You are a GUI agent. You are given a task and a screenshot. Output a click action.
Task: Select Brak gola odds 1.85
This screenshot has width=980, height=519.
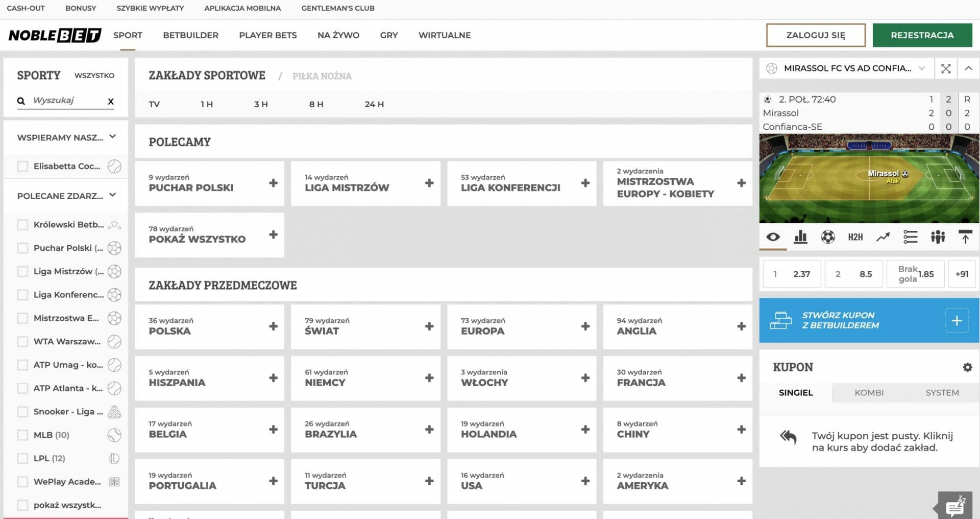[916, 274]
